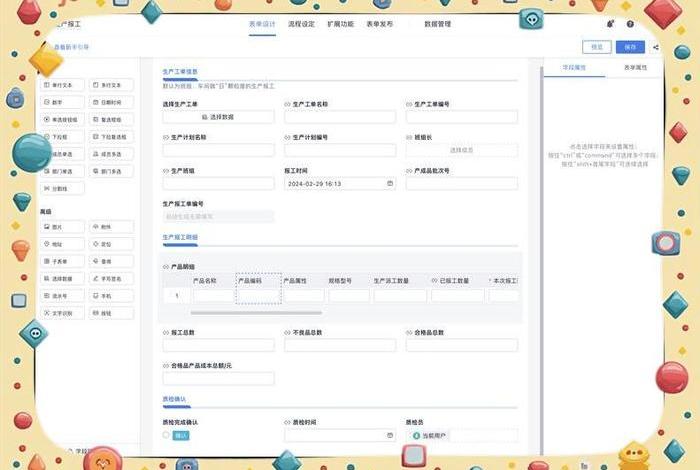Viewport: 700px width, 470px height.
Task: Open calendar icon in 报工时间 field
Action: 390,183
